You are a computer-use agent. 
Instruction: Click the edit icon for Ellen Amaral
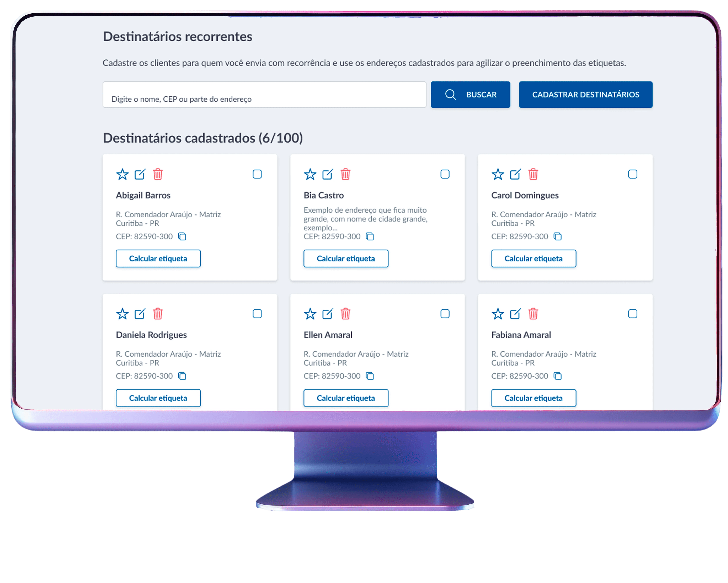[x=328, y=314]
